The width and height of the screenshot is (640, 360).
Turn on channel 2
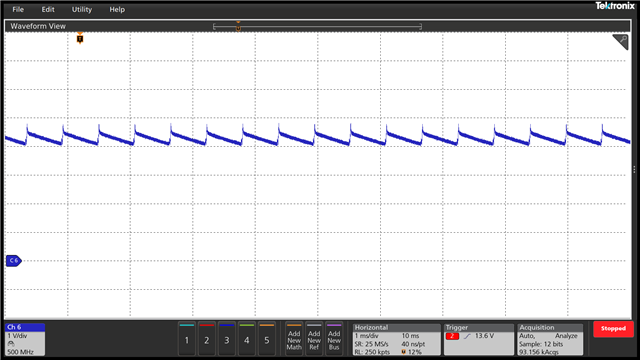point(207,339)
